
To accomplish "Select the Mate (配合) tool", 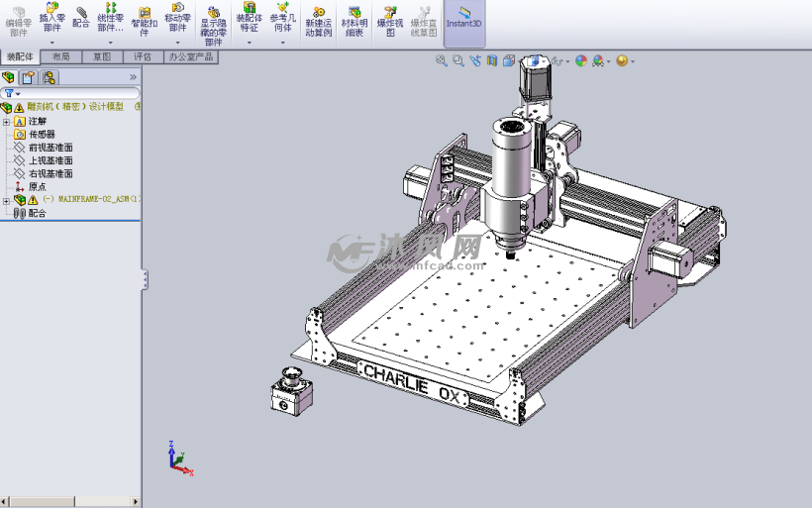I will coord(81,17).
